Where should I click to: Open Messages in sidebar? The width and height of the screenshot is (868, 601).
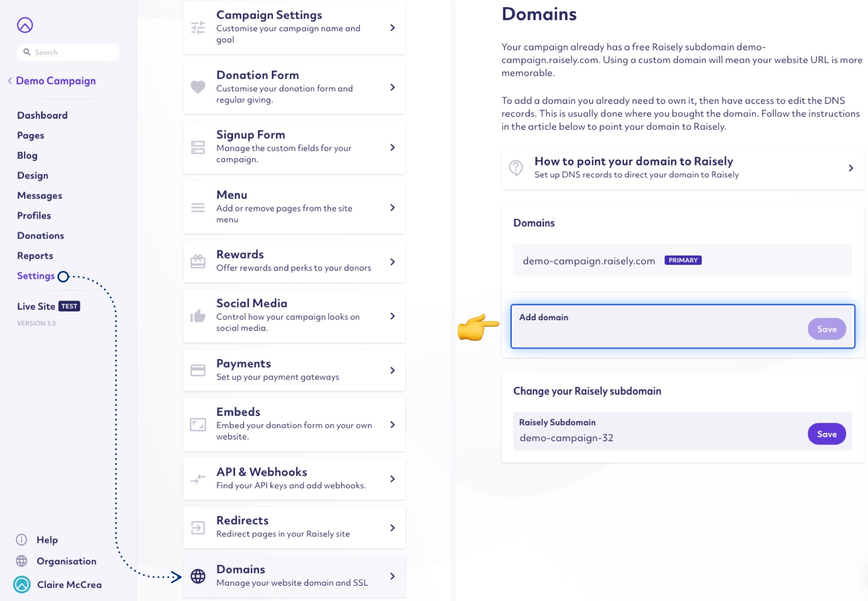click(39, 195)
